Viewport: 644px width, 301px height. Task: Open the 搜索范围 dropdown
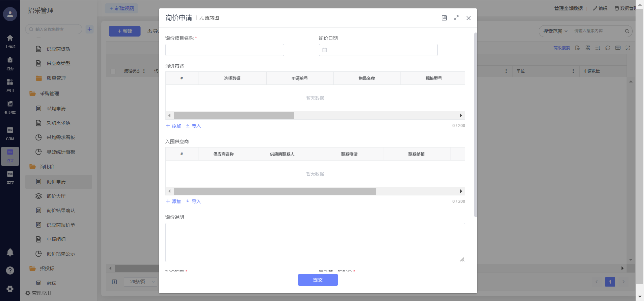(x=555, y=31)
